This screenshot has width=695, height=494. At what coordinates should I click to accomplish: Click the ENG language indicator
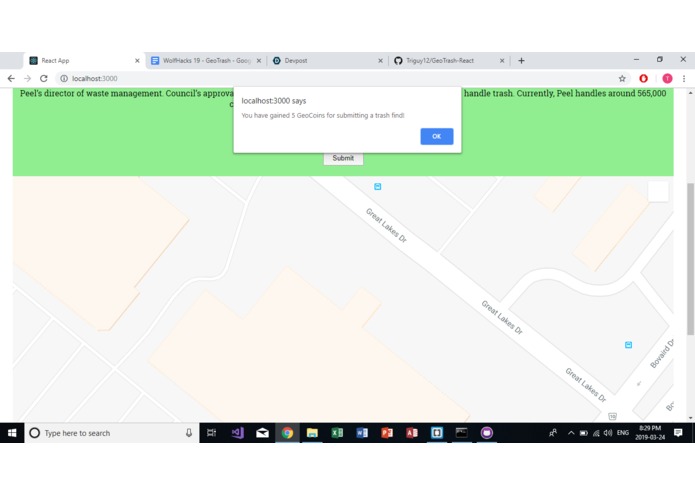pos(623,433)
